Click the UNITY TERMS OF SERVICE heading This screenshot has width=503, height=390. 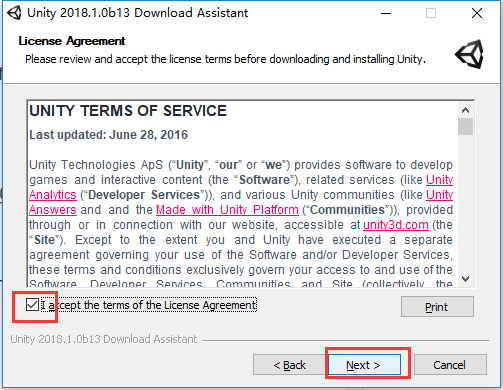[x=128, y=111]
